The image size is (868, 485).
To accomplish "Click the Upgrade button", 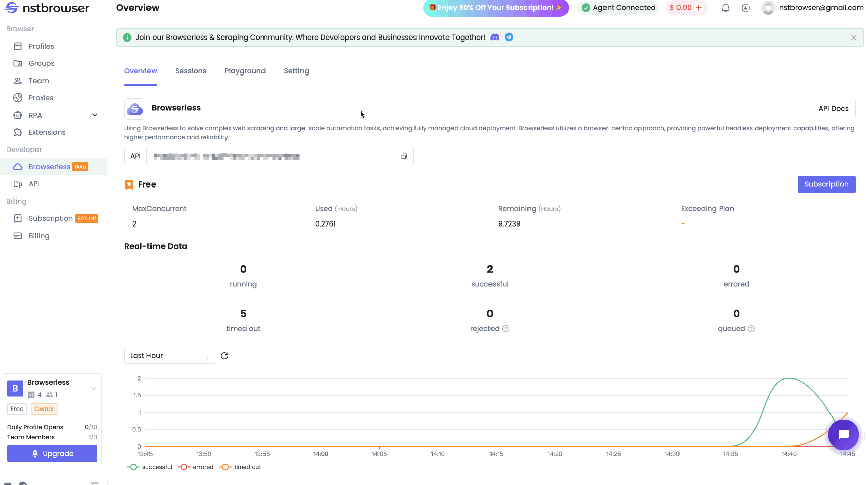I will [x=52, y=454].
